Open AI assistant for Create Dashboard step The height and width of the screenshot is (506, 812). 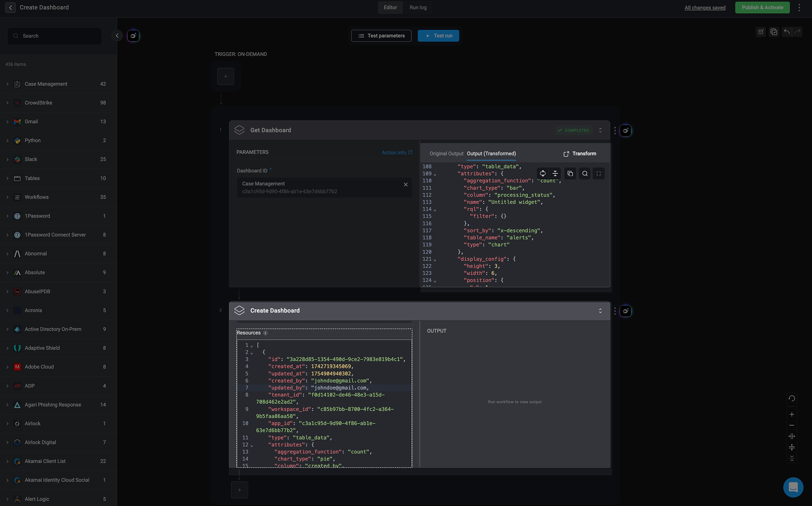[626, 311]
